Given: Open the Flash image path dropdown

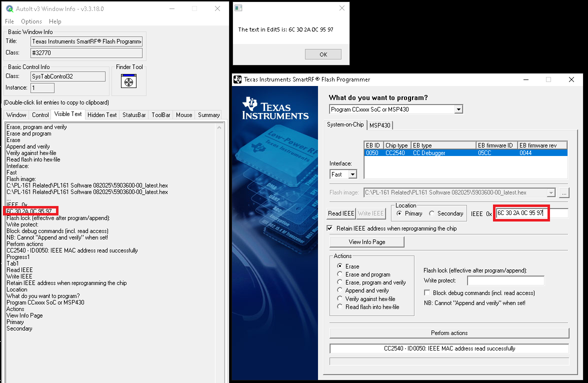Looking at the screenshot, I should 551,192.
